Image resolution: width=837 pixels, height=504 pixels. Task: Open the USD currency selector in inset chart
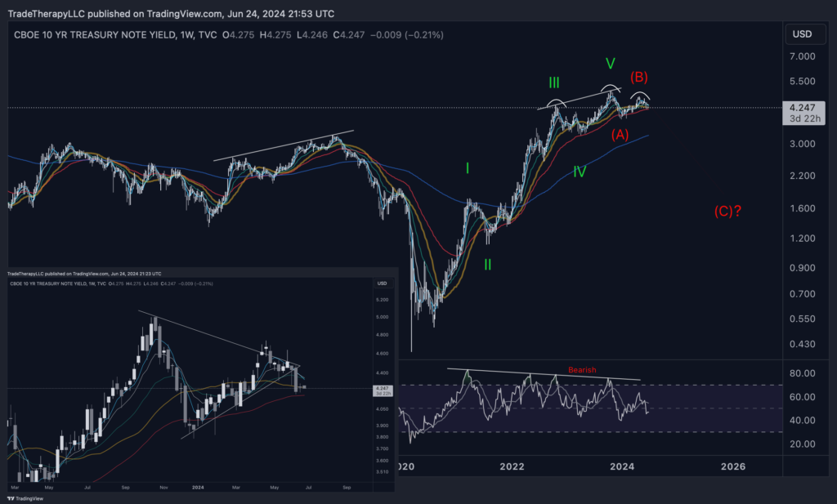click(381, 283)
